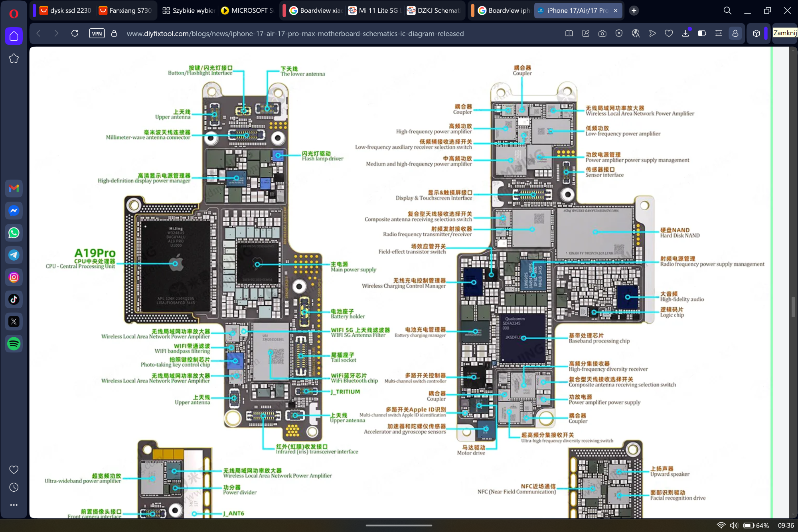
Task: Click the Zamknij button
Action: (x=784, y=33)
